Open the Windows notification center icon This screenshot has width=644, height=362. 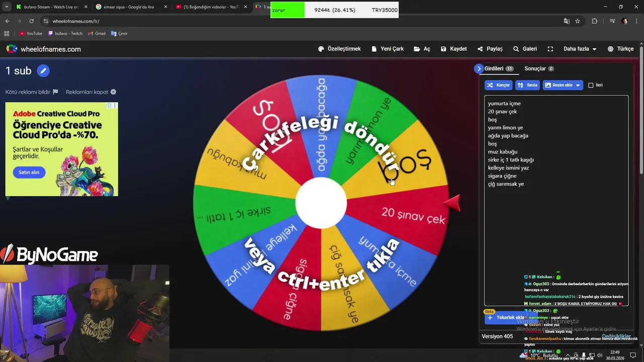coord(633,355)
